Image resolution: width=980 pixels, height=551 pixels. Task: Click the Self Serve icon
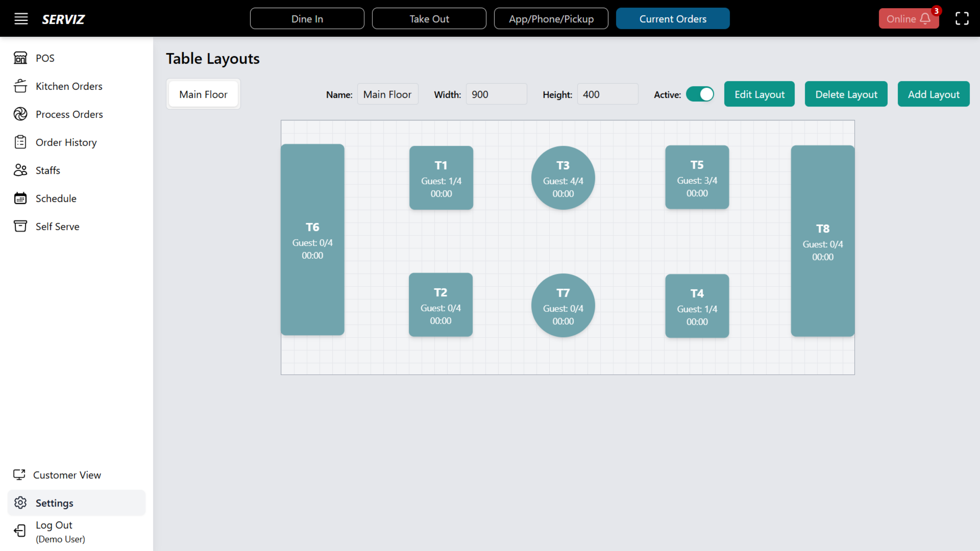[x=20, y=226]
